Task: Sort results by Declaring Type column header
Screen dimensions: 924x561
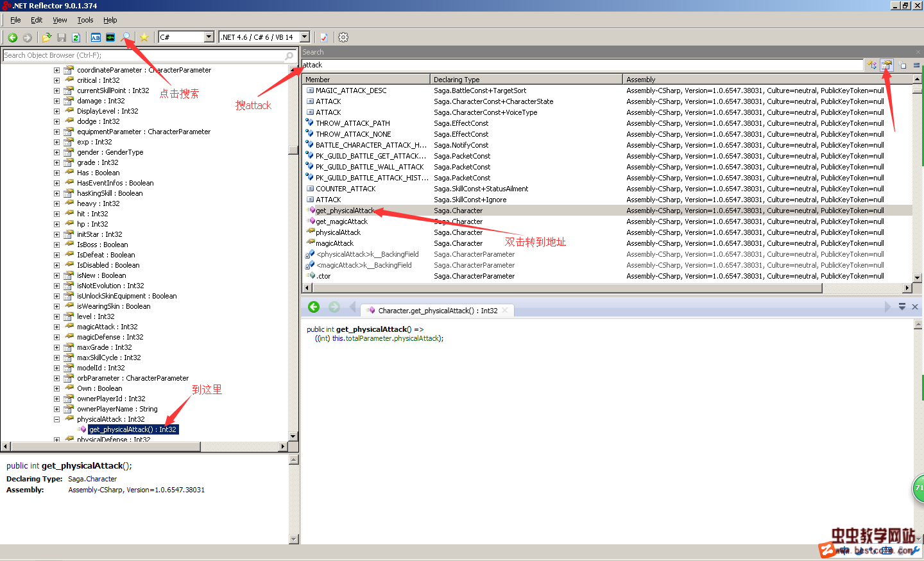Action: coord(526,80)
